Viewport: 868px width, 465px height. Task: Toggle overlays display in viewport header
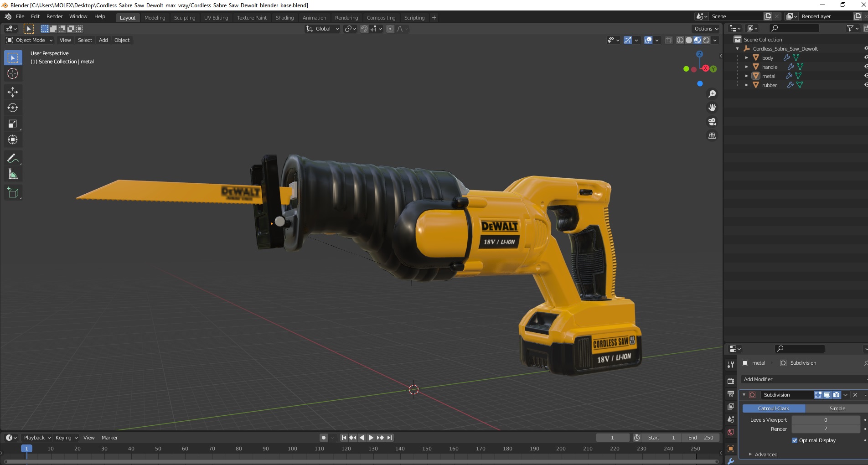(648, 40)
